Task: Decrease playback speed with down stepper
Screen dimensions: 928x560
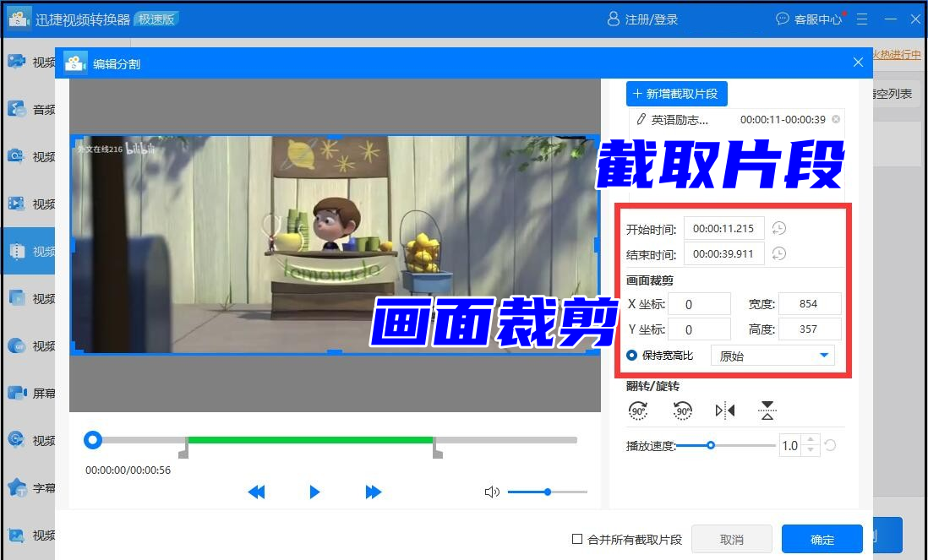Action: pyautogui.click(x=811, y=450)
